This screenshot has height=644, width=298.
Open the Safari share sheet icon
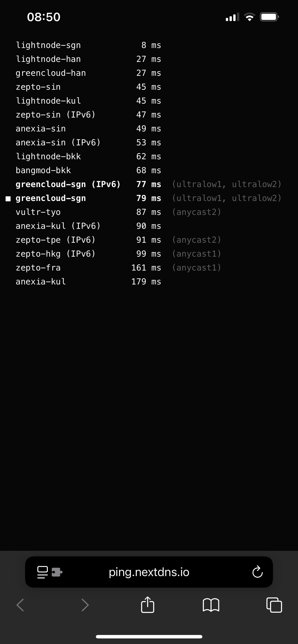click(148, 605)
